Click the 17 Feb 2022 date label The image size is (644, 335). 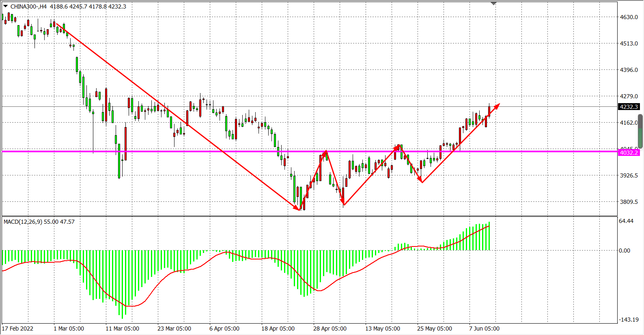tap(18, 329)
